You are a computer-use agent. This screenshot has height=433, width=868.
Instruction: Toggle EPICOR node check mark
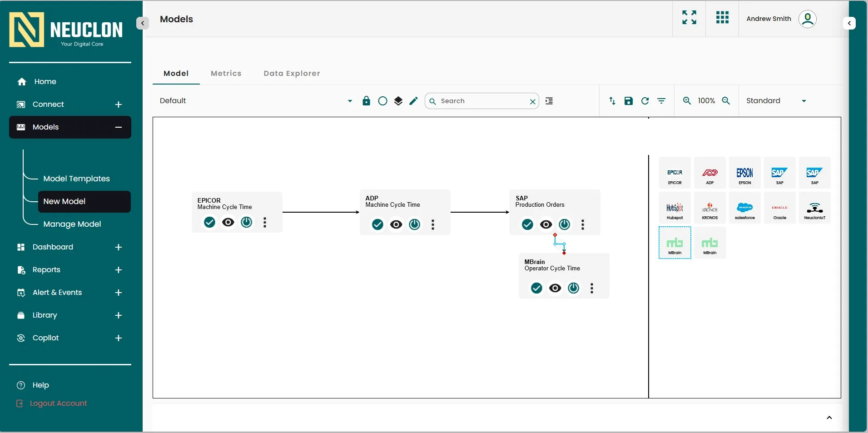click(209, 222)
